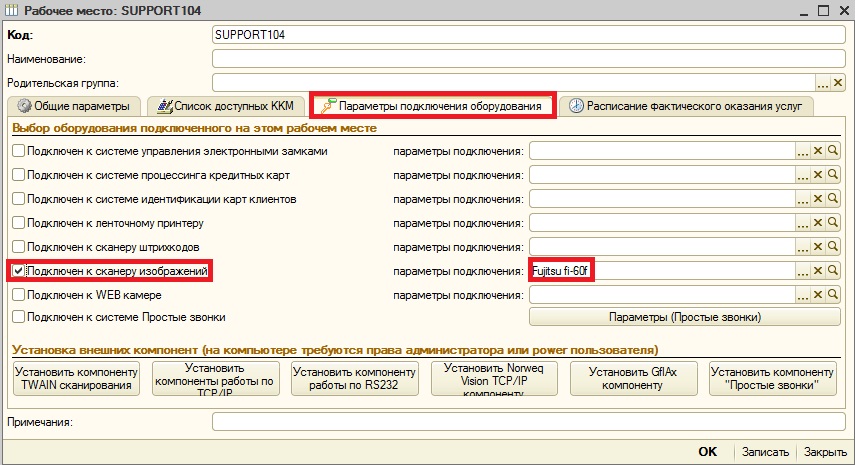This screenshot has height=465, width=855.
Task: Enable connection to electronic lock management system
Action: [x=19, y=151]
